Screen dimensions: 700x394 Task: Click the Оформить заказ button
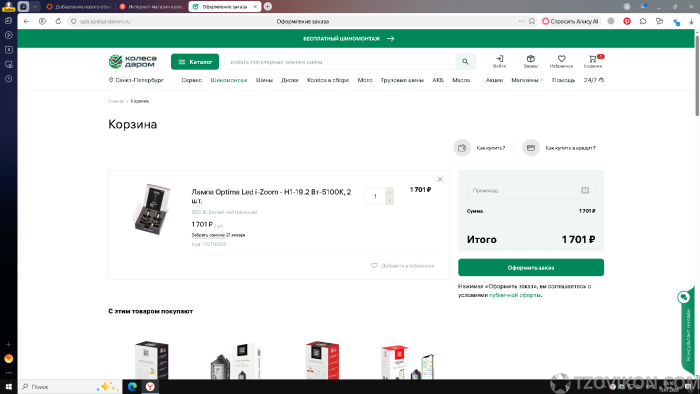coord(531,268)
